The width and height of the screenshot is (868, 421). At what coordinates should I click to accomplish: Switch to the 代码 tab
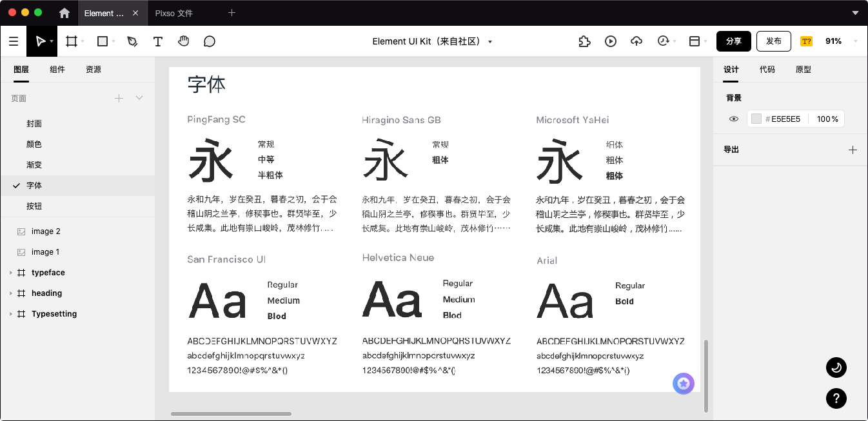[x=767, y=70]
